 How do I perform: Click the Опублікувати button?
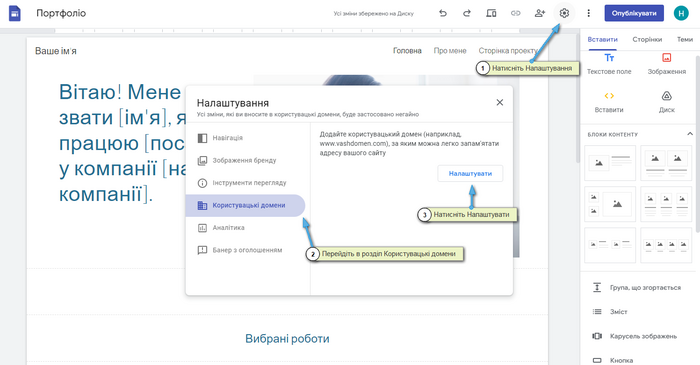(x=634, y=13)
